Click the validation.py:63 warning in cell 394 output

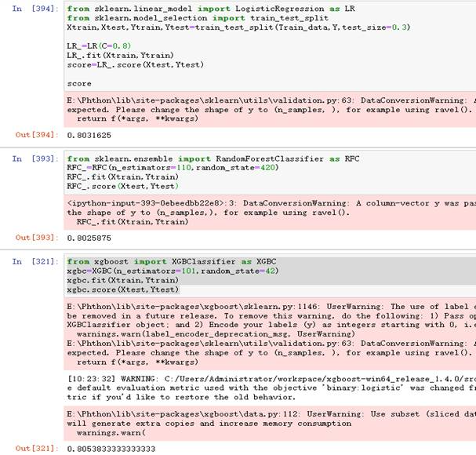(x=271, y=100)
